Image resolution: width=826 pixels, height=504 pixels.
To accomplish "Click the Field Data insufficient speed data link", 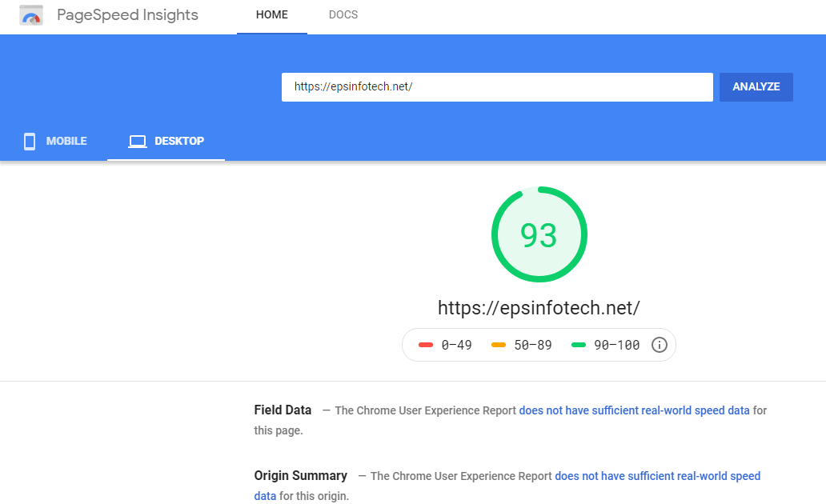I will click(634, 410).
